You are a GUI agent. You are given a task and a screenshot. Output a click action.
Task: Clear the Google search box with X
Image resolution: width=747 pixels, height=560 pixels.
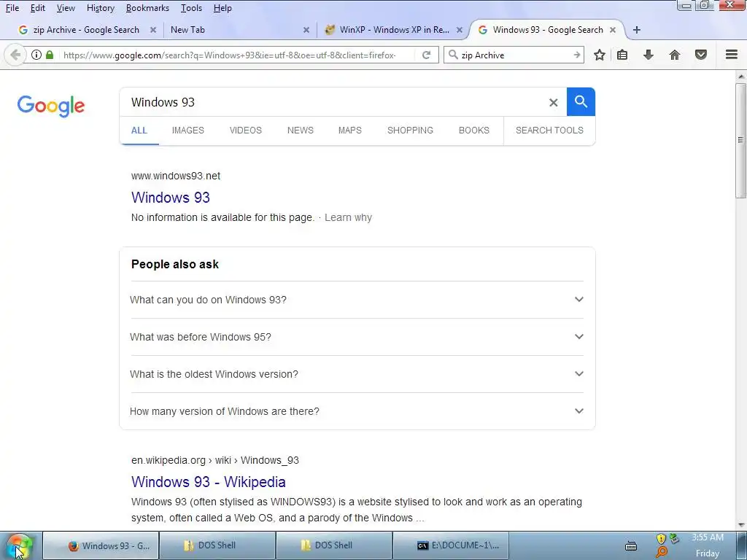click(x=553, y=102)
